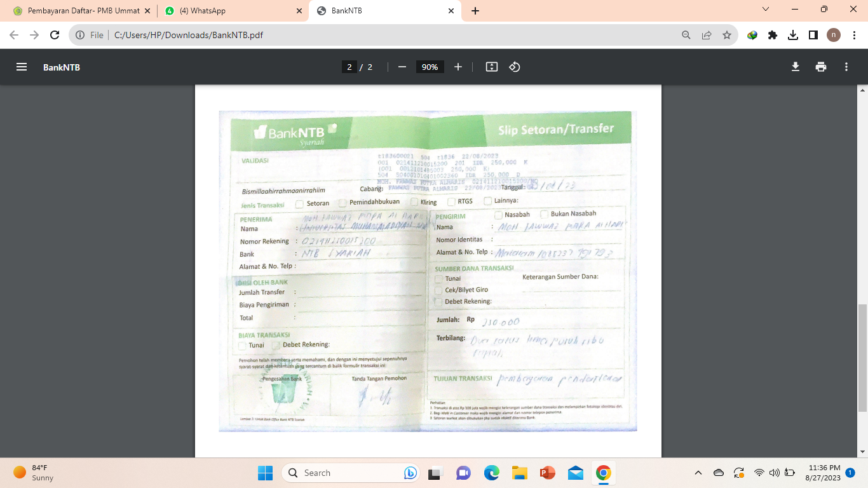
Task: Bookmark this page with the star icon
Action: tap(727, 35)
